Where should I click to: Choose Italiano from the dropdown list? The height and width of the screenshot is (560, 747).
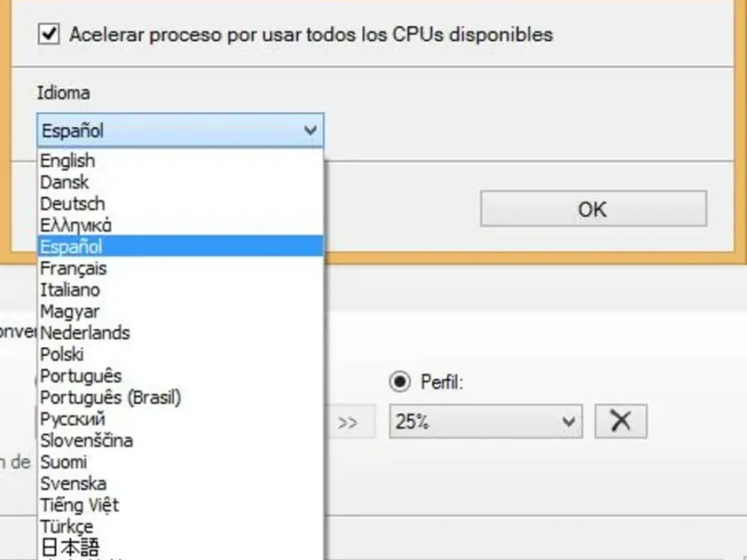71,289
